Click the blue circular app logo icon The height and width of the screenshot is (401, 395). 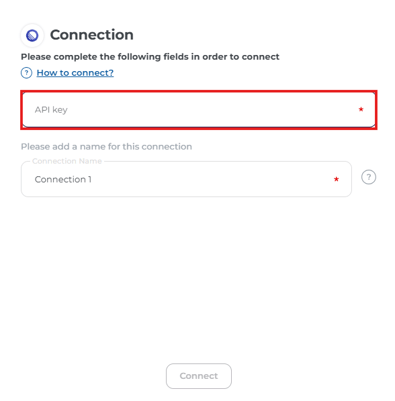coord(32,35)
